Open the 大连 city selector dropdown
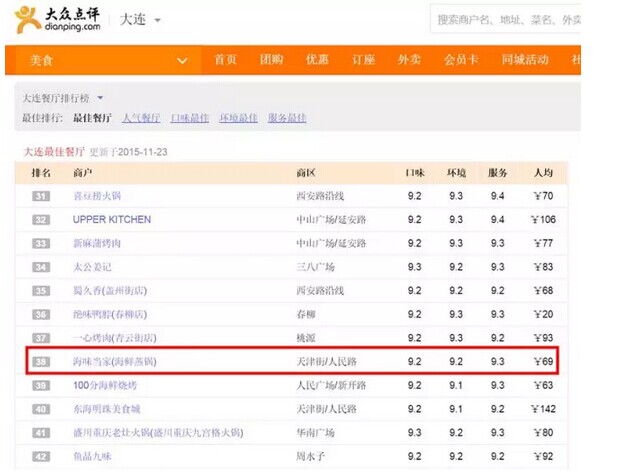This screenshot has height=472, width=635. [140, 20]
